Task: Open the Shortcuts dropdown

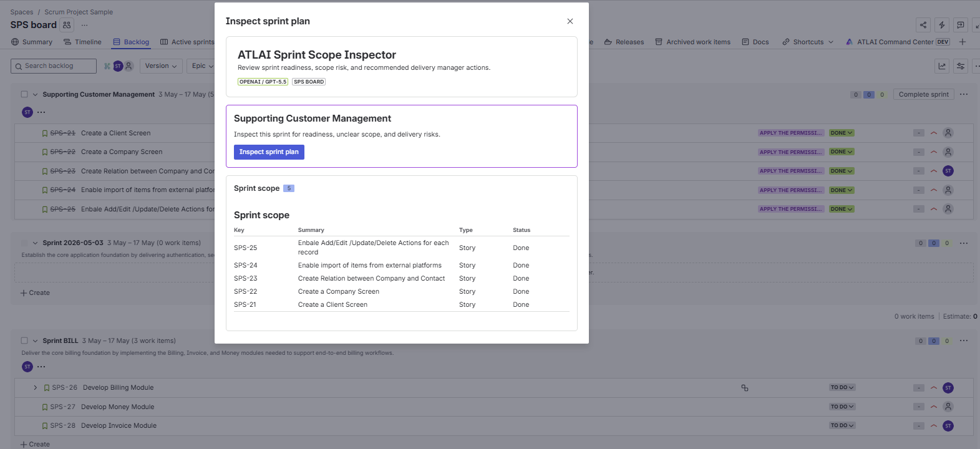Action: point(808,42)
